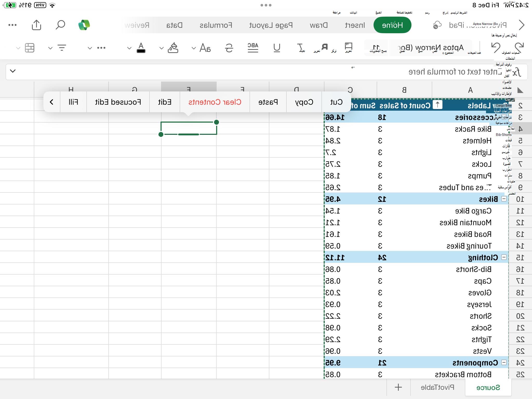Open dropdown arrow beside font color
The height and width of the screenshot is (399, 532).
(x=129, y=48)
